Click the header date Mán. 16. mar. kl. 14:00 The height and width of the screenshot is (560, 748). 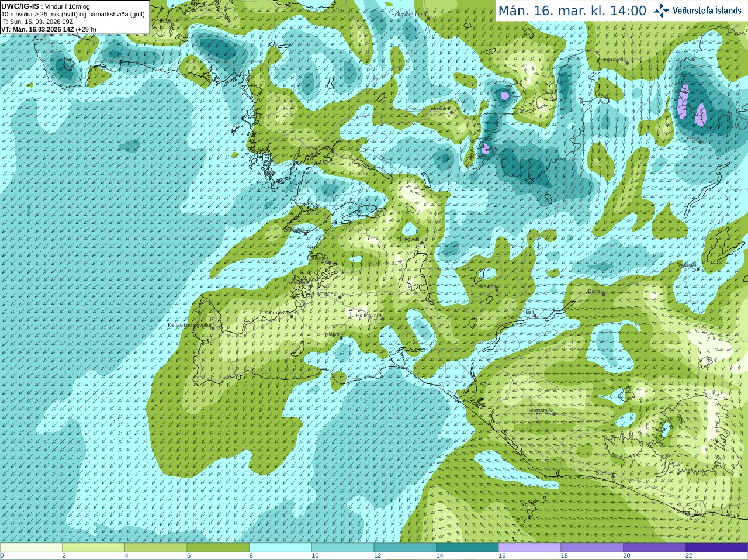(x=572, y=11)
